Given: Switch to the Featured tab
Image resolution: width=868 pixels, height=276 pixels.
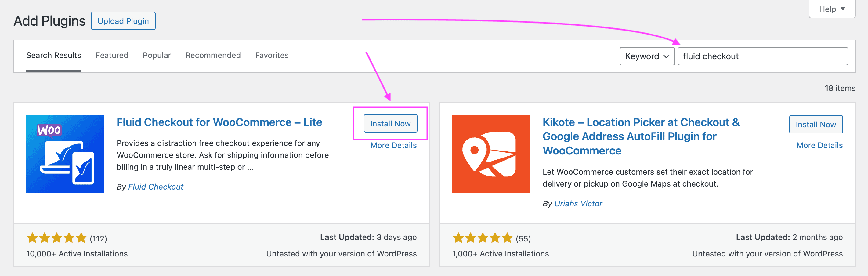Looking at the screenshot, I should pos(111,55).
